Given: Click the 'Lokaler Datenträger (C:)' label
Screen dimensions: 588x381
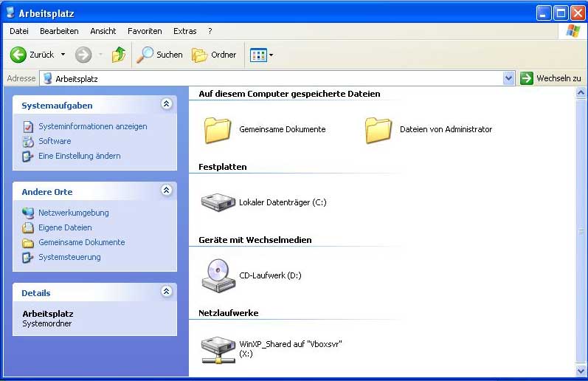Looking at the screenshot, I should point(283,202).
